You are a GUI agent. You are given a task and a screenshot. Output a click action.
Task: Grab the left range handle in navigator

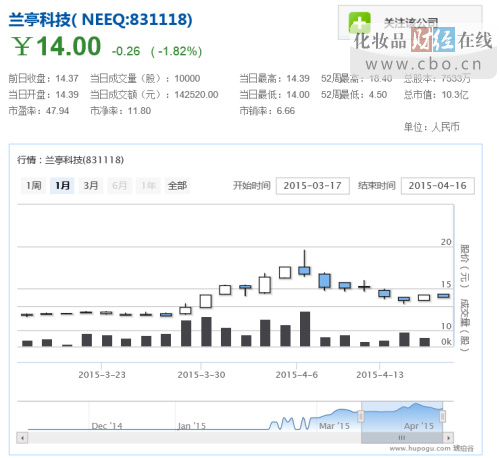pos(361,416)
